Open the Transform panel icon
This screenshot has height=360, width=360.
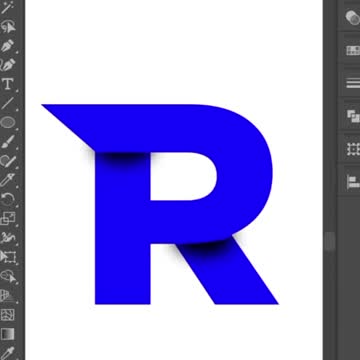click(x=353, y=149)
